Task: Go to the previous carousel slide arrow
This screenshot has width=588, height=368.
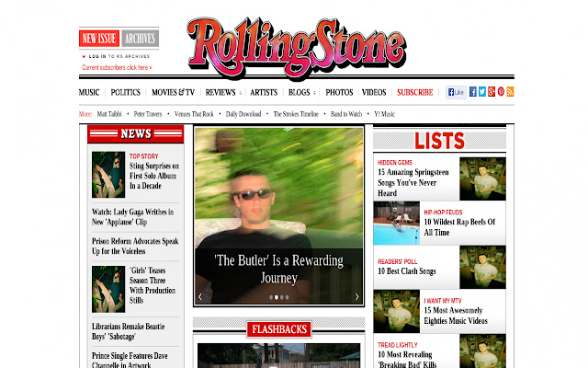Action: (x=200, y=296)
